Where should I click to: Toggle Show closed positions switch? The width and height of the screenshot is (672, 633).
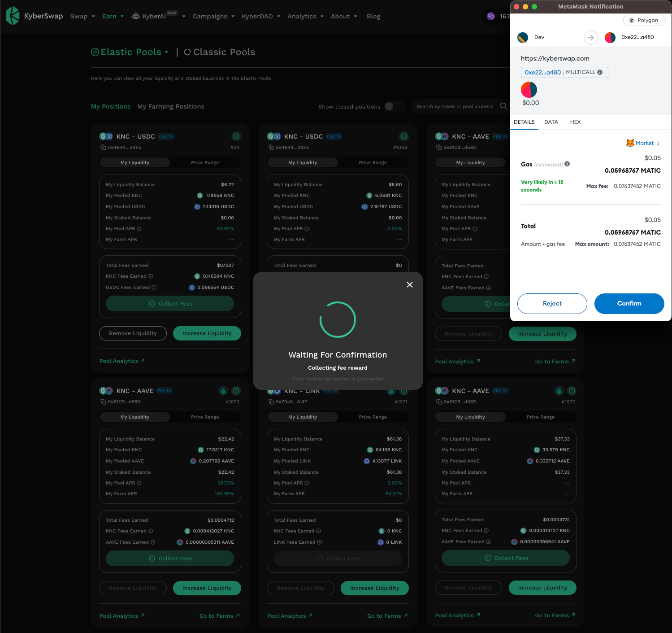[395, 106]
